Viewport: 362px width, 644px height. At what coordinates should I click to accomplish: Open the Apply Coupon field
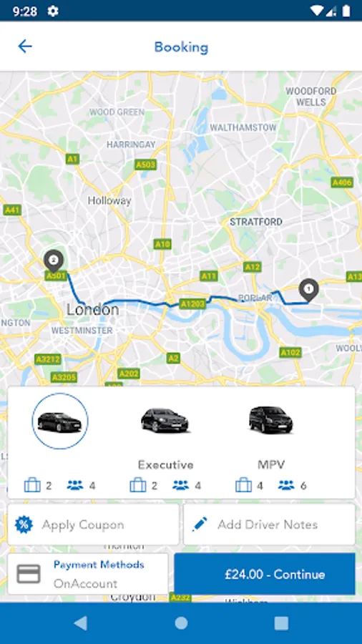click(x=93, y=525)
